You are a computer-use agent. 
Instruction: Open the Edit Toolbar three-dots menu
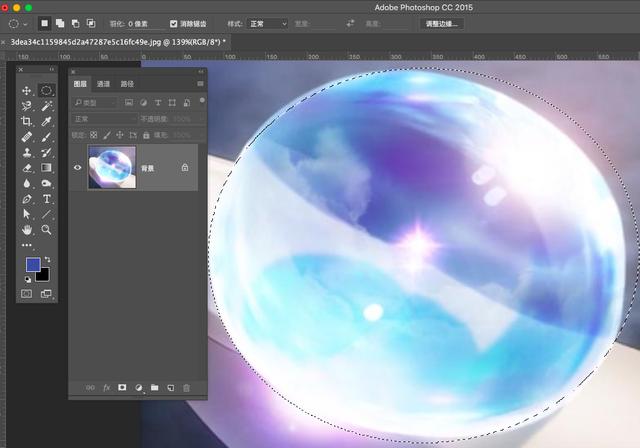pos(27,245)
